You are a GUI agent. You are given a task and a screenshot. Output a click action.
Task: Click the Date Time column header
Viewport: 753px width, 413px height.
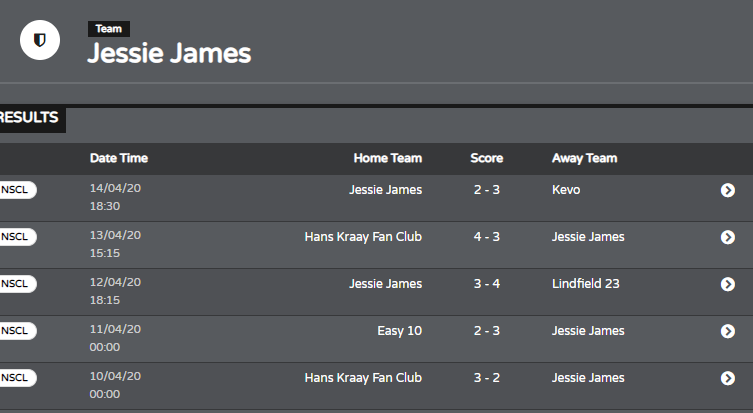tap(119, 158)
